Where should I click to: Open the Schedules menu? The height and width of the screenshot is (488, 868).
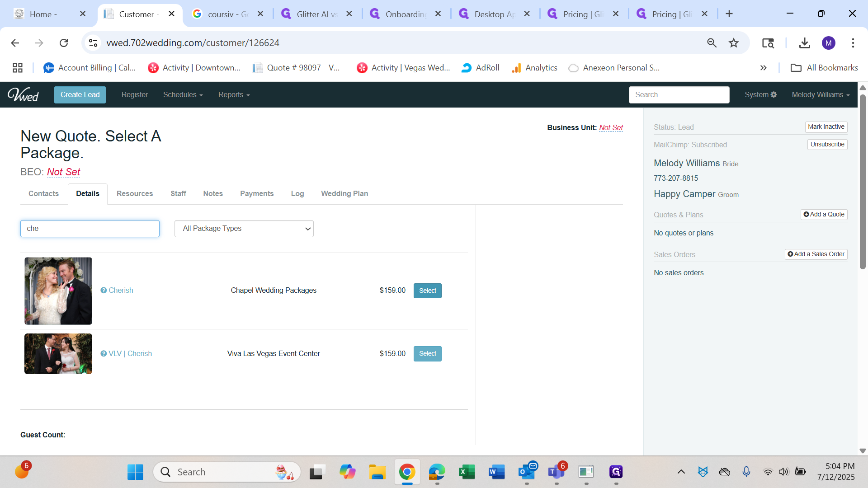183,94
